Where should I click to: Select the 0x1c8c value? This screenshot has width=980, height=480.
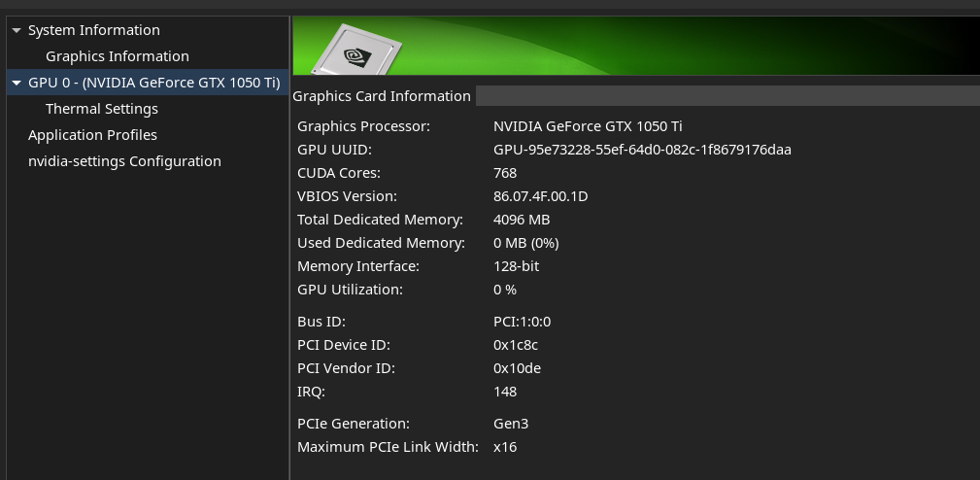point(516,345)
